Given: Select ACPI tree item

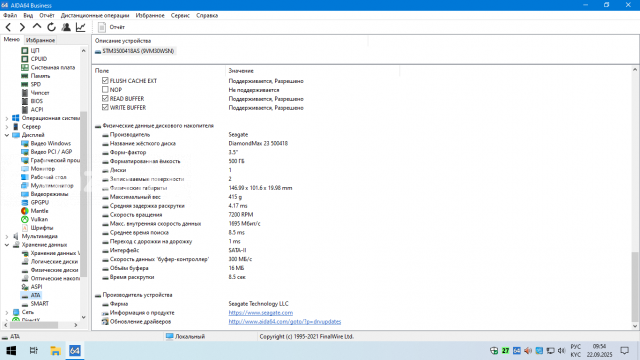Looking at the screenshot, I should click(x=37, y=109).
